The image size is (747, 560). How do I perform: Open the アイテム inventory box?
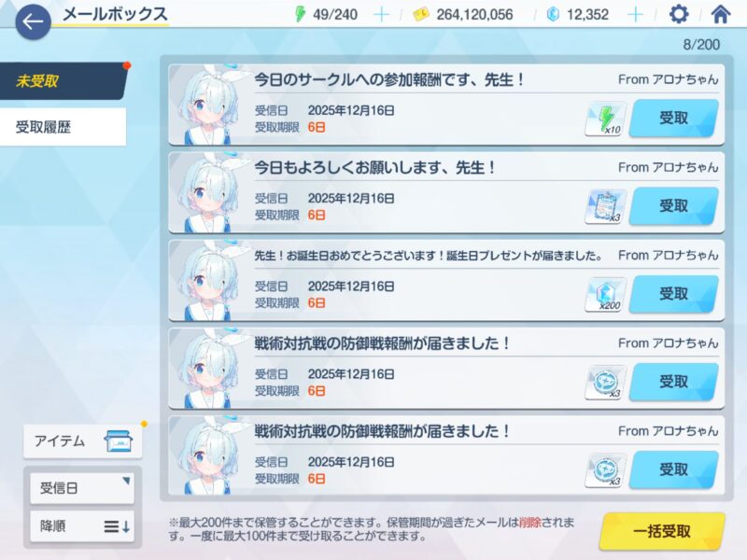(x=83, y=441)
